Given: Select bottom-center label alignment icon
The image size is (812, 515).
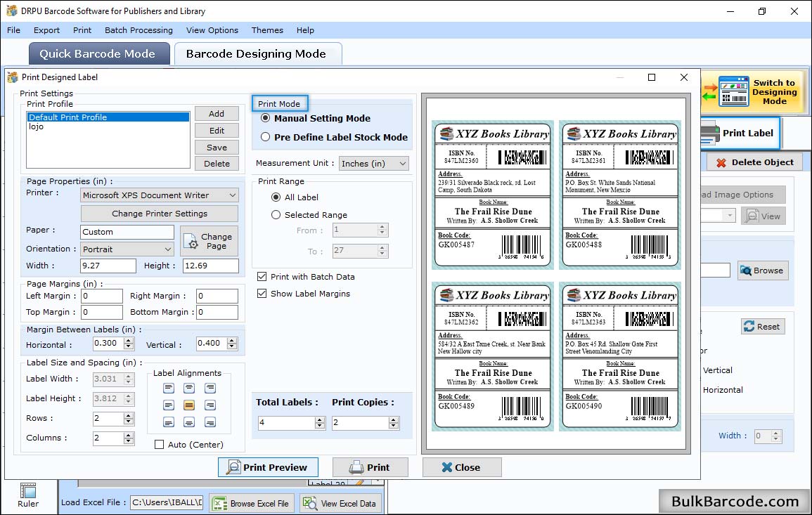Looking at the screenshot, I should 189,422.
